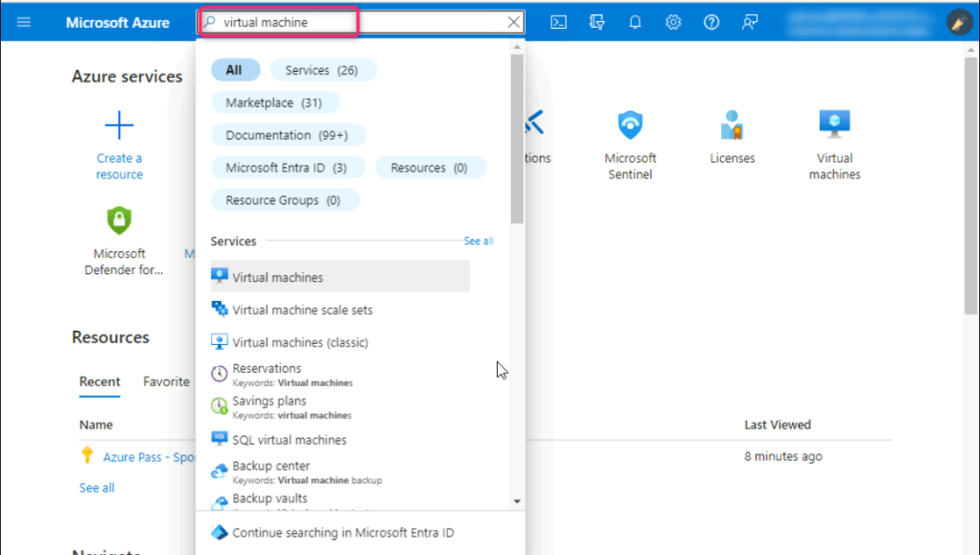Open the hamburger portal menu
Screen dimensions: 980x555
24,22
